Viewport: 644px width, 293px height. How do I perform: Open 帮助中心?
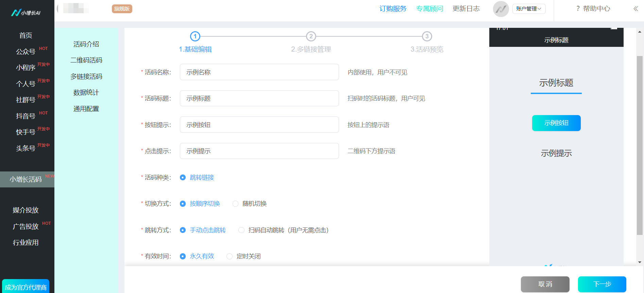click(597, 8)
